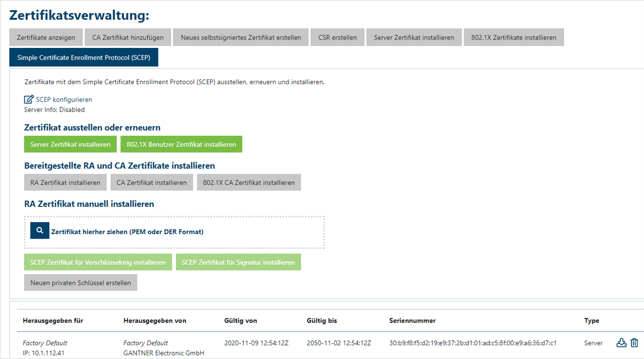
Task: Select the CSR erstellen tab
Action: pos(338,37)
